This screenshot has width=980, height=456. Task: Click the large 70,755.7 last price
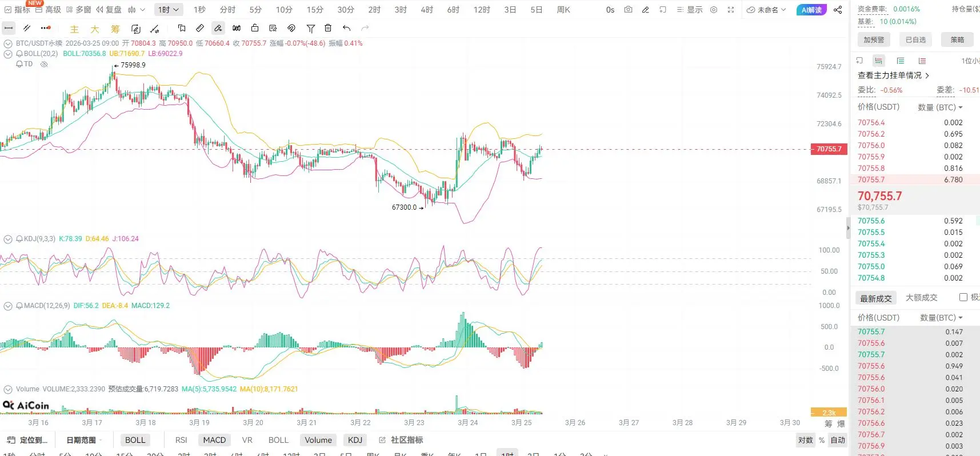(x=880, y=196)
